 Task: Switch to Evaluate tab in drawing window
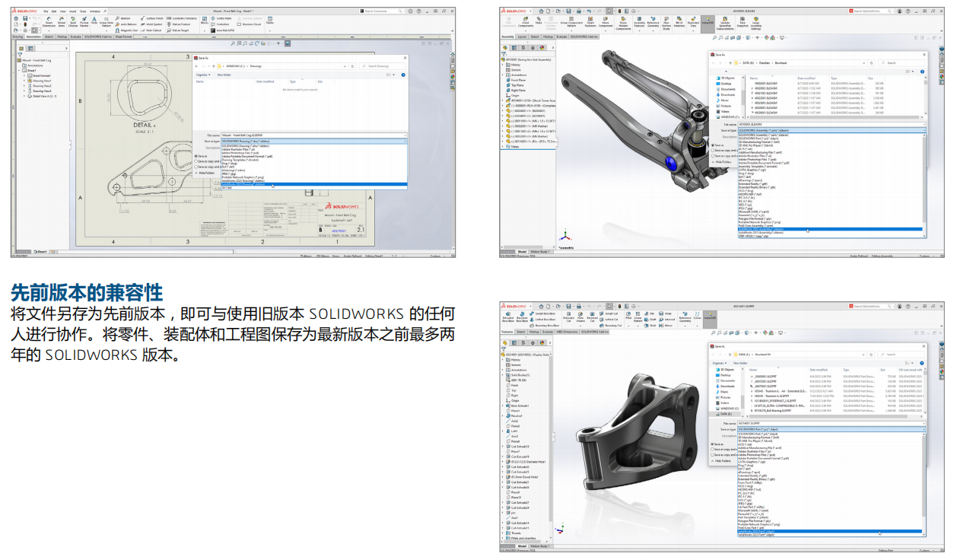click(x=75, y=37)
